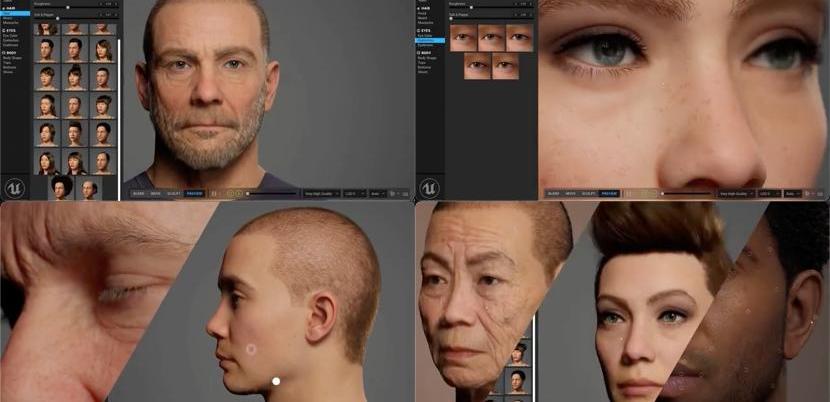This screenshot has height=402, width=830.
Task: Select first eyelash preset thumbnail
Action: pyautogui.click(x=463, y=38)
